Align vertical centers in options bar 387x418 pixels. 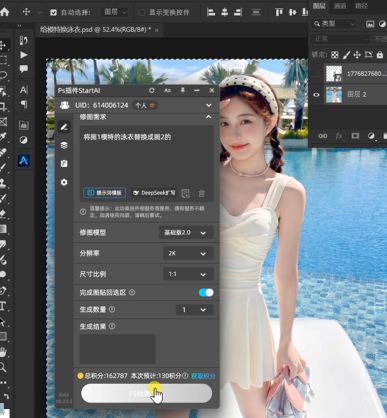[x=292, y=12]
